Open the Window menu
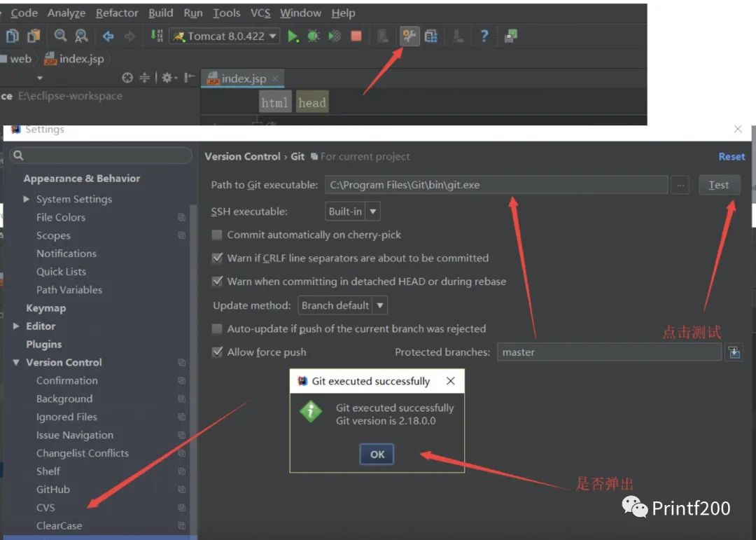Image resolution: width=756 pixels, height=540 pixels. tap(300, 13)
